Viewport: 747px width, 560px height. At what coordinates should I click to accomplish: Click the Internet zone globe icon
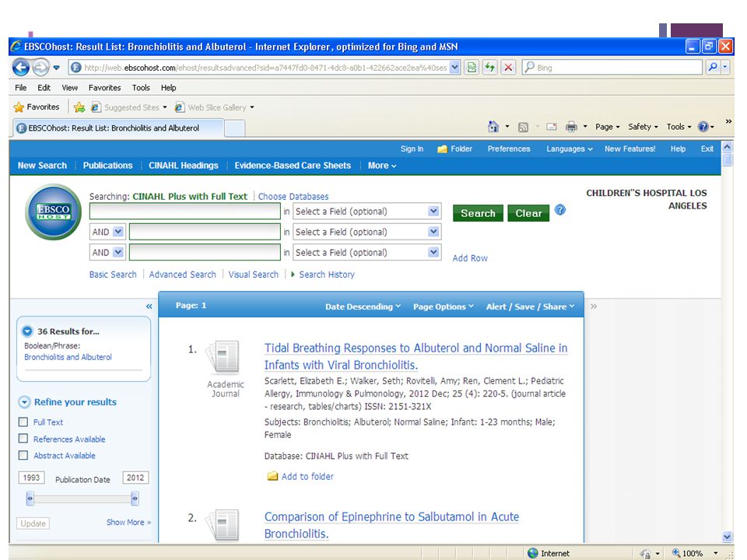click(533, 553)
